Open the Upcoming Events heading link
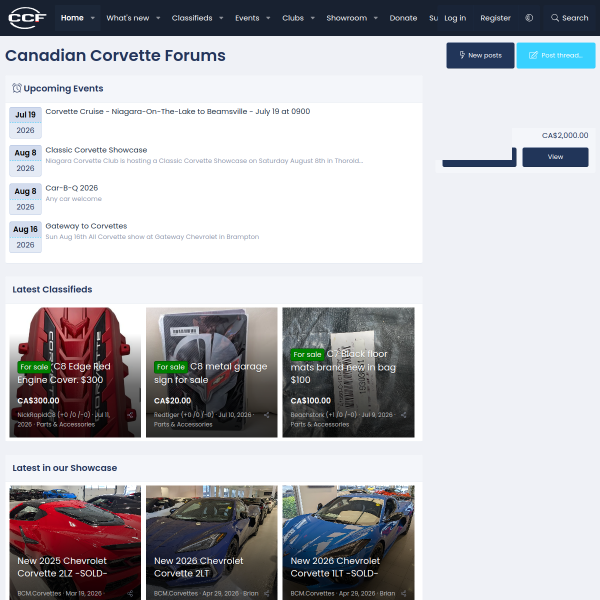 pos(64,88)
